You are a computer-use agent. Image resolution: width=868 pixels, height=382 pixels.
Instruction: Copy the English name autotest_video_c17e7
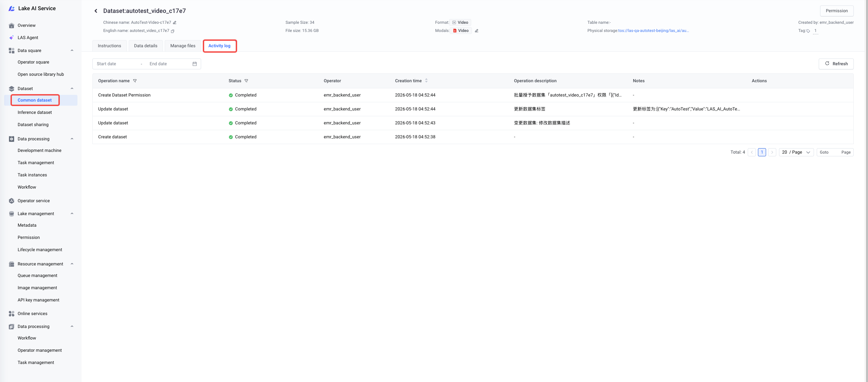[173, 31]
